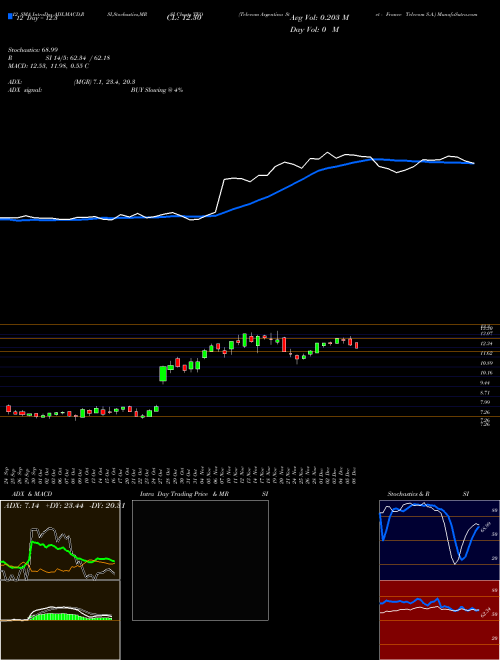Click the 'Telecom Argentina' title text at the top
The image size is (500, 660).
coord(264,14)
